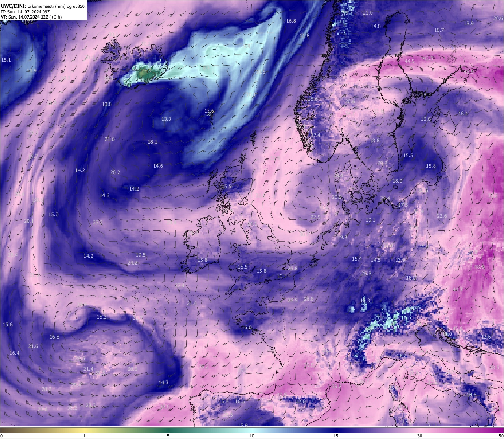This screenshot has height=439, width=504.
Task: Click the 18.8 value over Sweden
Action: point(375,141)
